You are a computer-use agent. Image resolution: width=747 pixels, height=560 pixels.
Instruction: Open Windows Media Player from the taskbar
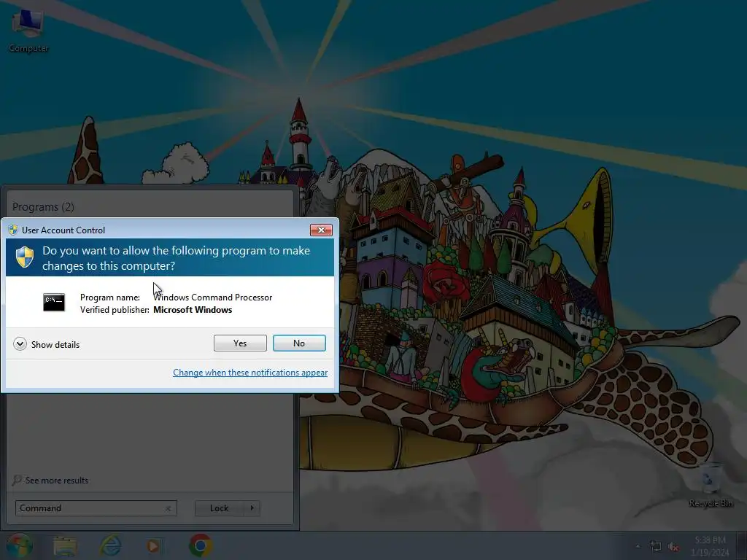(153, 545)
